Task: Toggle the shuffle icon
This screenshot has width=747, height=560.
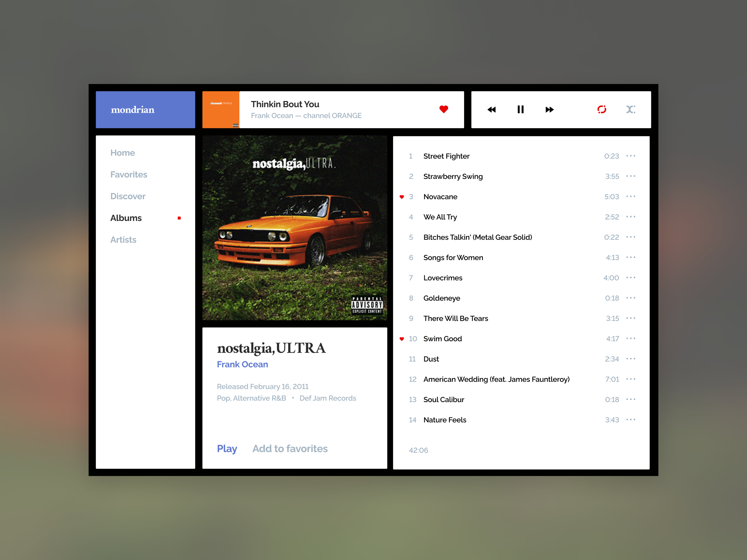Action: coord(631,109)
